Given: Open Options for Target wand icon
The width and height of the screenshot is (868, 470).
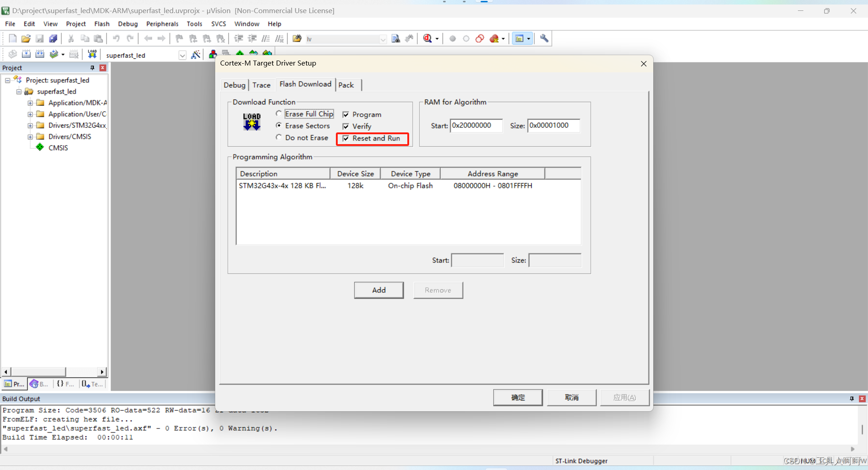Looking at the screenshot, I should [196, 55].
